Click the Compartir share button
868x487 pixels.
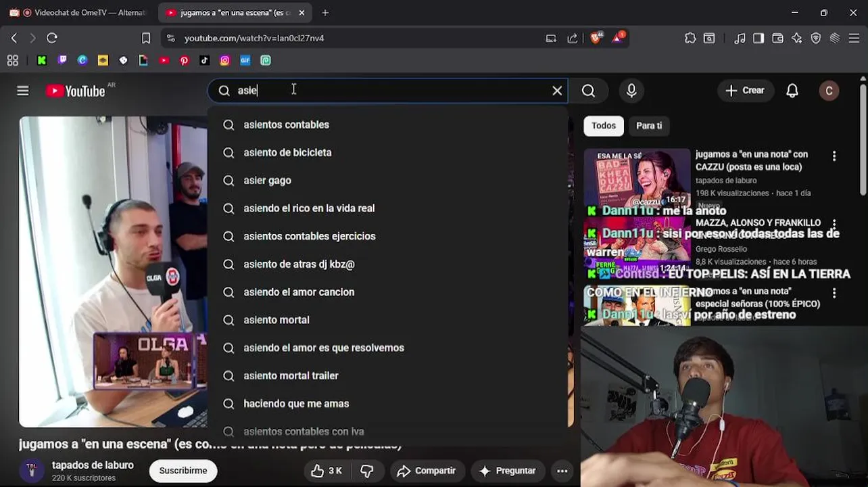[427, 471]
